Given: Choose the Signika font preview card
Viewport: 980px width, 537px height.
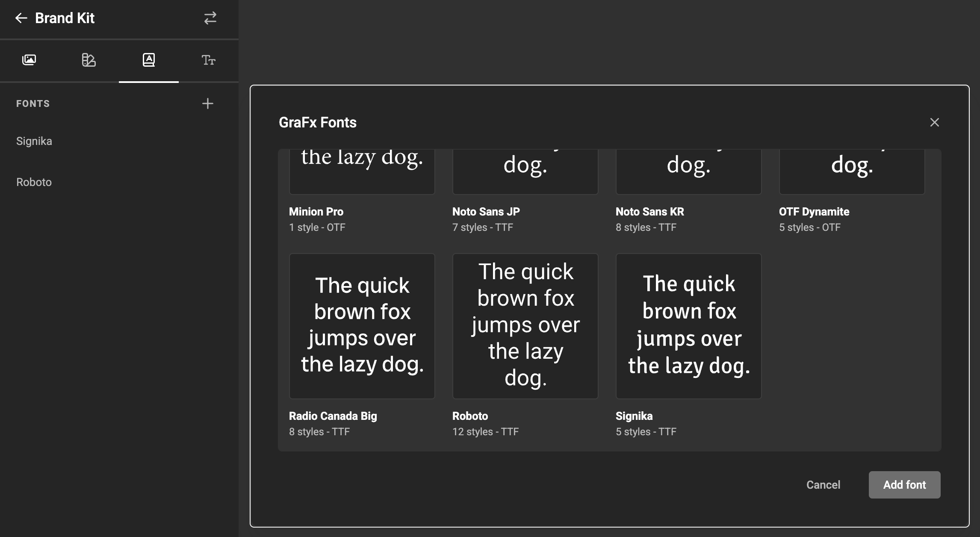Looking at the screenshot, I should pyautogui.click(x=688, y=326).
